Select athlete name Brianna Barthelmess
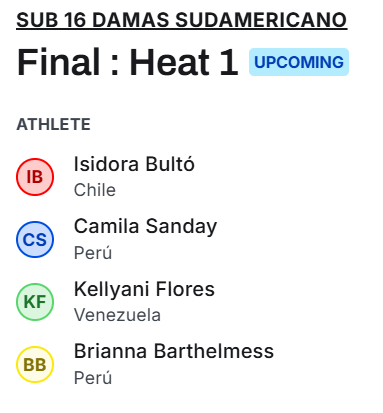The height and width of the screenshot is (413, 383). (x=174, y=351)
